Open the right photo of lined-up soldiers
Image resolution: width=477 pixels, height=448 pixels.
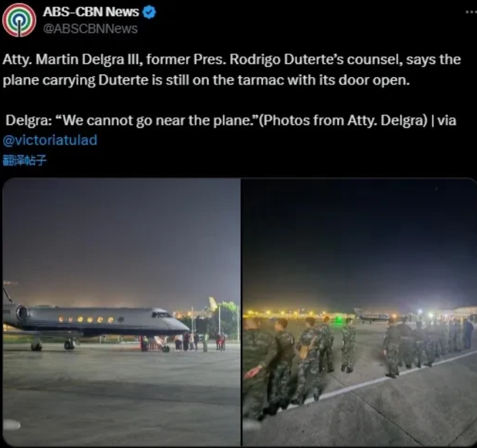[x=359, y=312]
